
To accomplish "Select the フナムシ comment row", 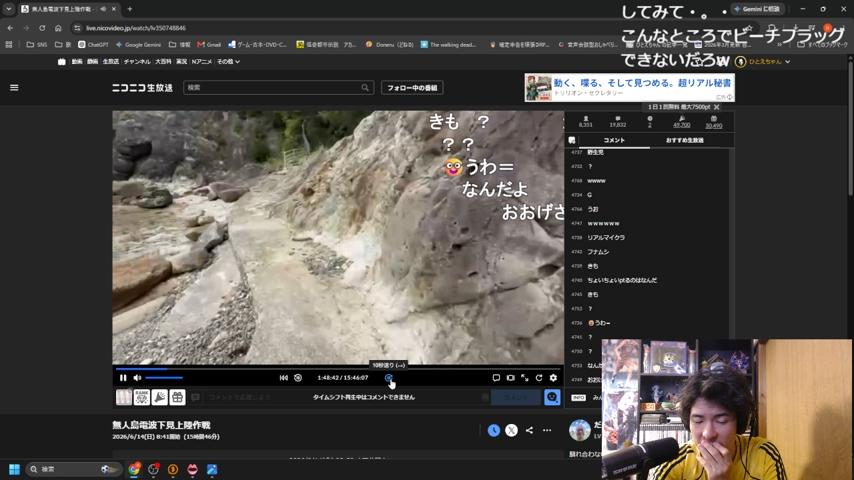I will 648,252.
